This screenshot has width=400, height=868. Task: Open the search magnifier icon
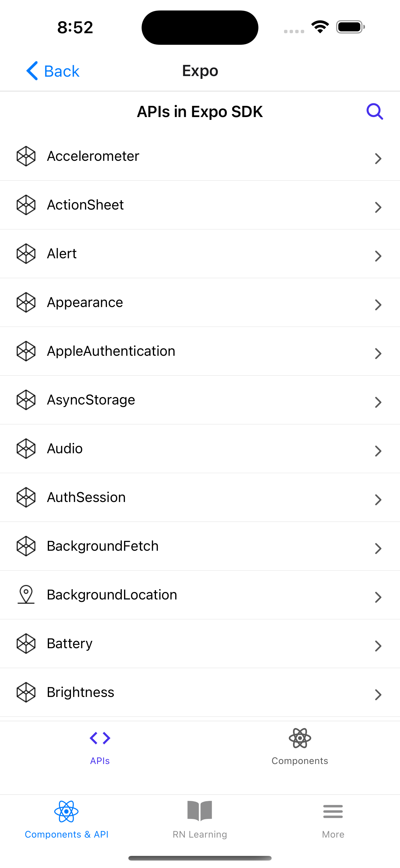point(375,111)
